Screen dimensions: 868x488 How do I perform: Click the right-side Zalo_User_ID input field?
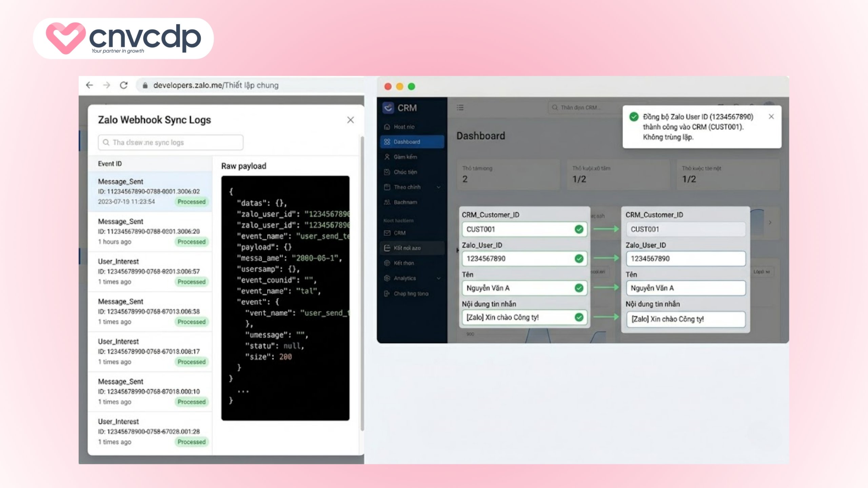click(686, 259)
